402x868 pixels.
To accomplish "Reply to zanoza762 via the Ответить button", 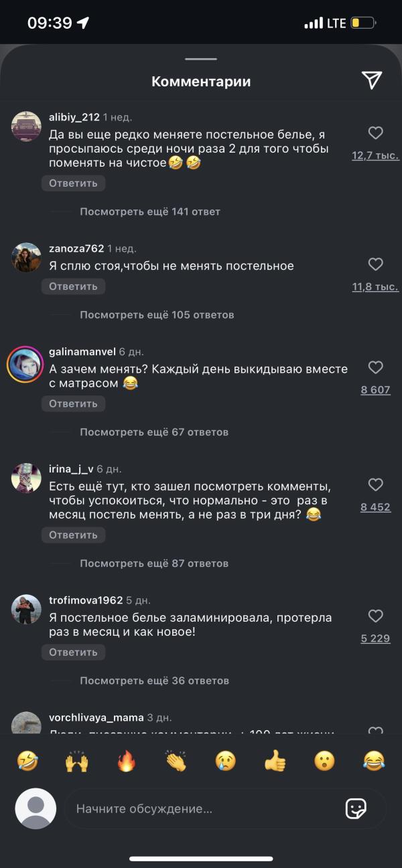I will (x=74, y=286).
